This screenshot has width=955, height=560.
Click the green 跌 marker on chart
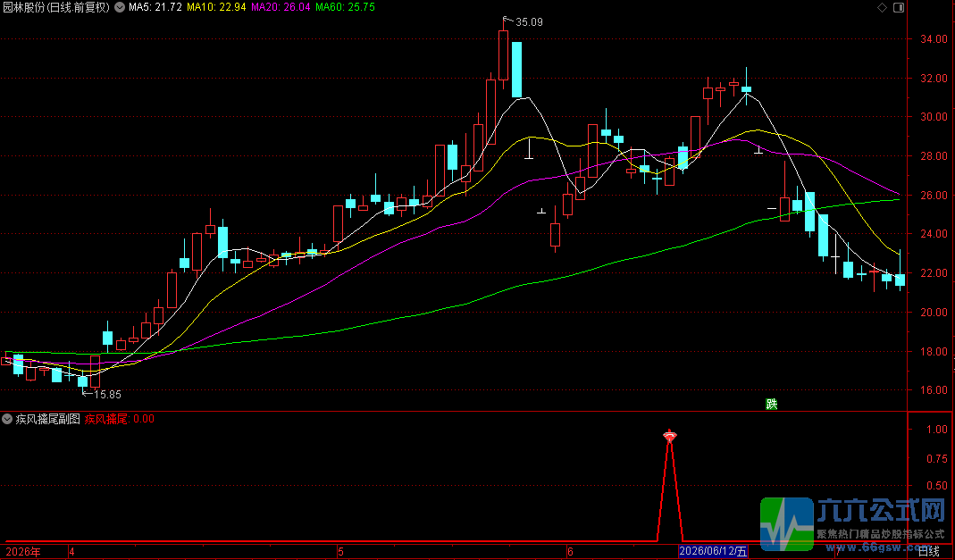(x=771, y=404)
